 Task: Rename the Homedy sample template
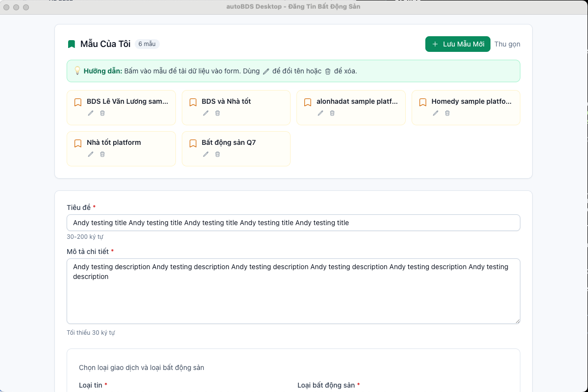tap(436, 113)
